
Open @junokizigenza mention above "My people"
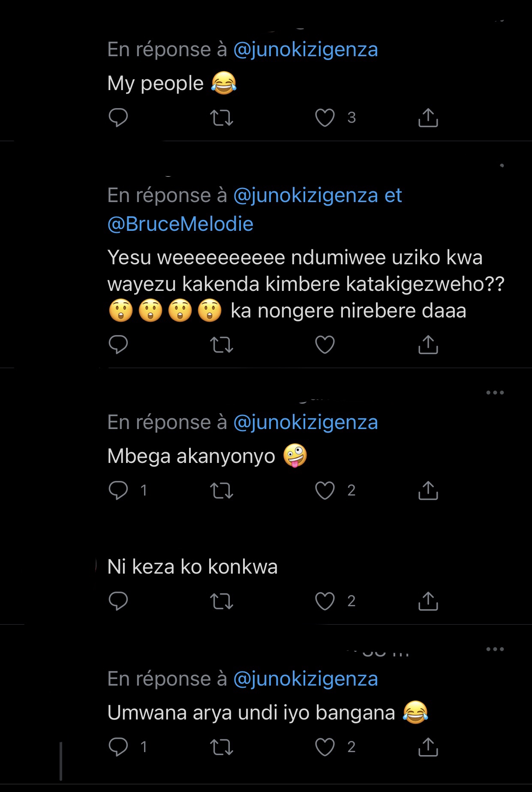click(305, 50)
